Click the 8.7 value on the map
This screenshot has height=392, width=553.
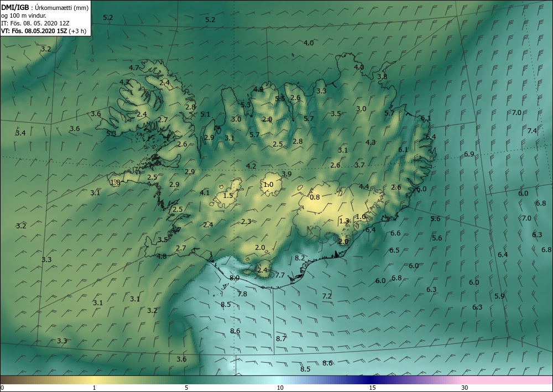(281, 338)
